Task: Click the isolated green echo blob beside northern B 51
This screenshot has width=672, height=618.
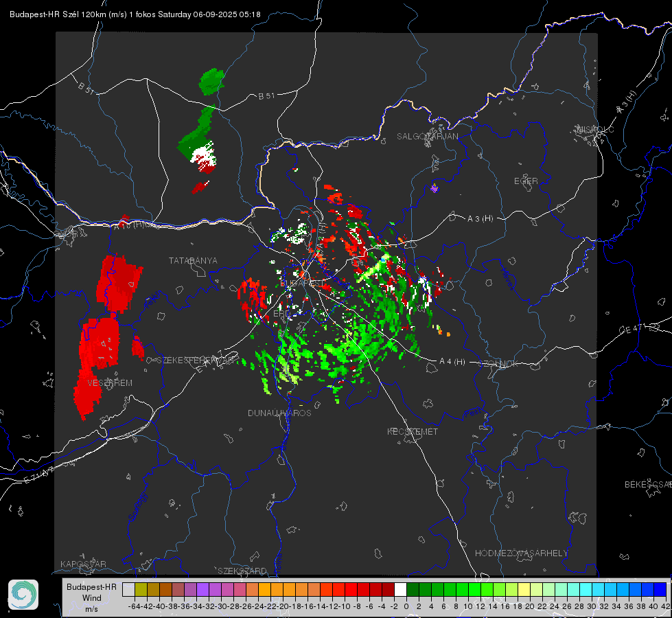Action: (211, 82)
